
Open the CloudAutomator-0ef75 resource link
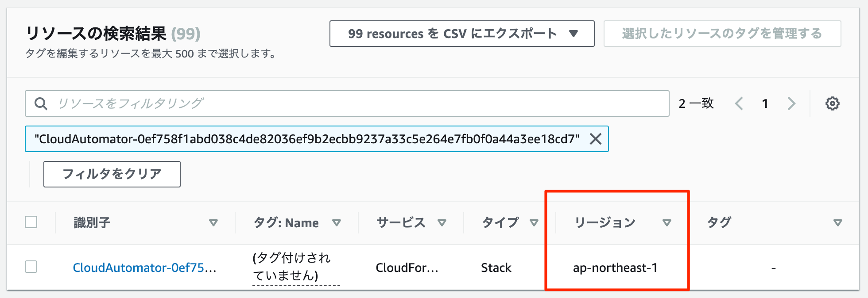tap(144, 267)
